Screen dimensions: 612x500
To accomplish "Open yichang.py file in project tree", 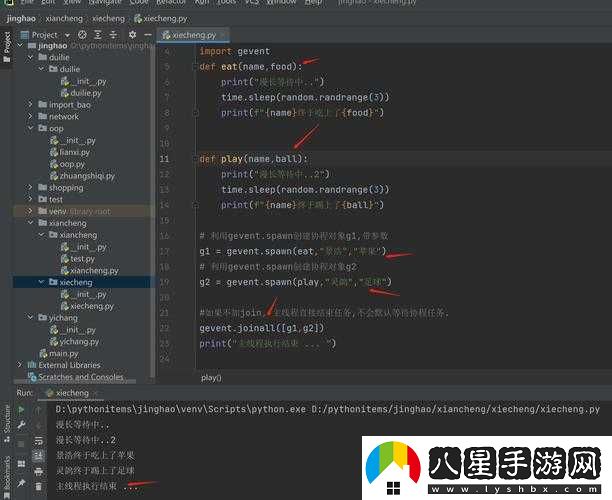I will click(x=75, y=342).
